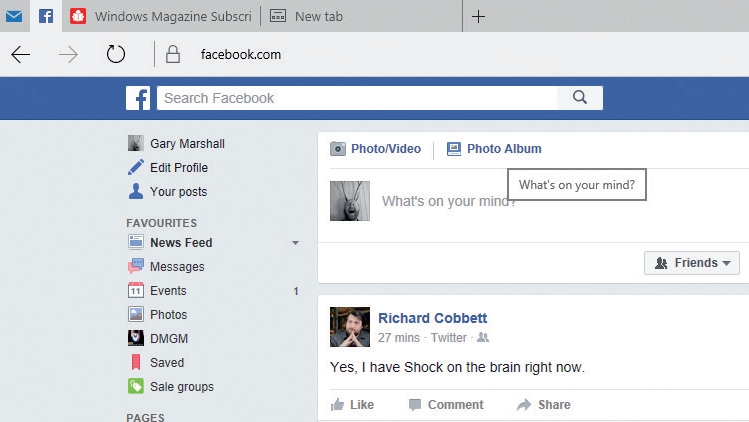Open Messages in the sidebar
Image resolution: width=749 pixels, height=422 pixels.
click(x=177, y=267)
